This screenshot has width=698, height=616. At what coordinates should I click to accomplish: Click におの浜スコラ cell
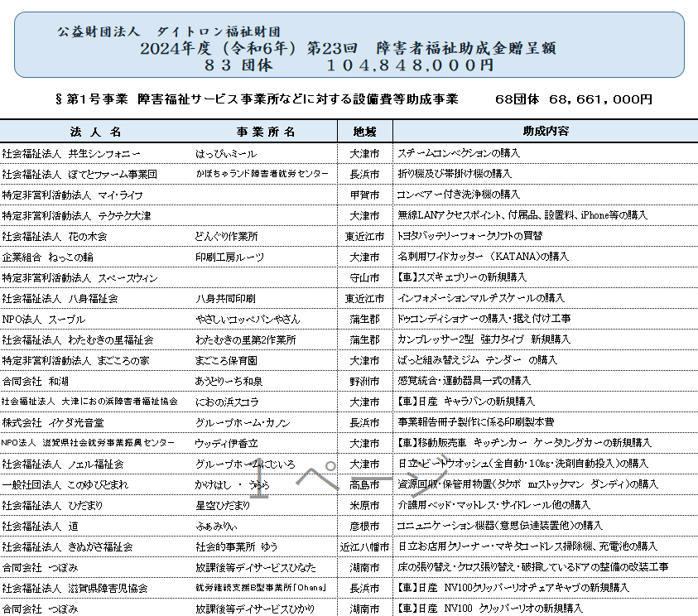click(227, 402)
